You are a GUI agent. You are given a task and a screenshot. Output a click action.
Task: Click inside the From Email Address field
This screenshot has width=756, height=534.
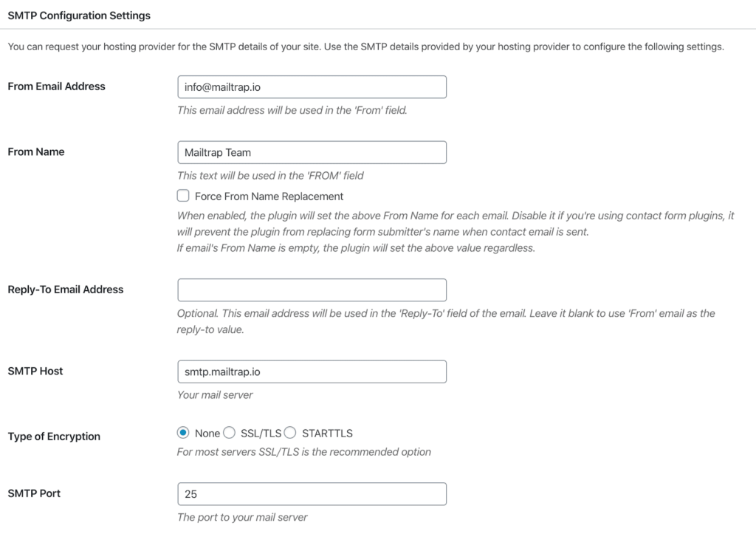312,86
